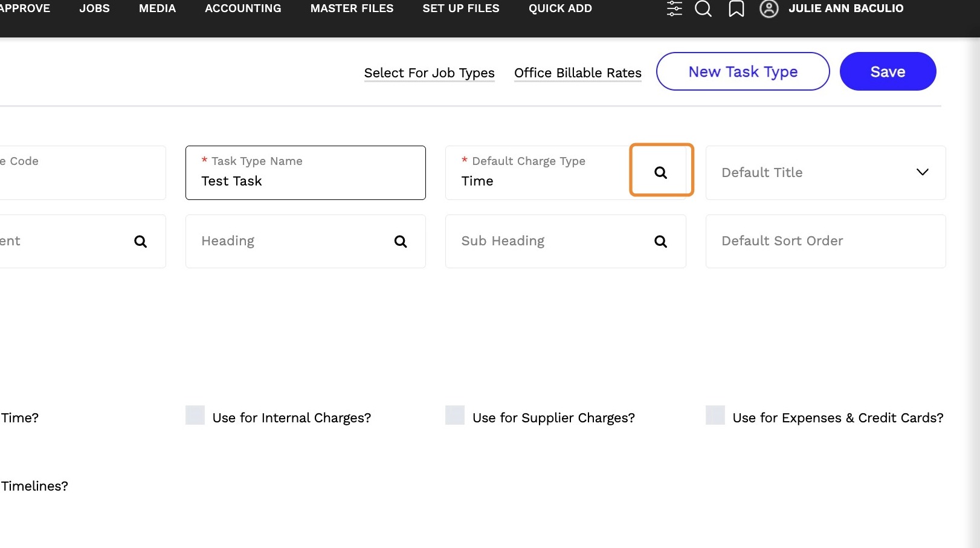Click the user profile avatar icon
The height and width of the screenshot is (548, 980).
point(769,8)
